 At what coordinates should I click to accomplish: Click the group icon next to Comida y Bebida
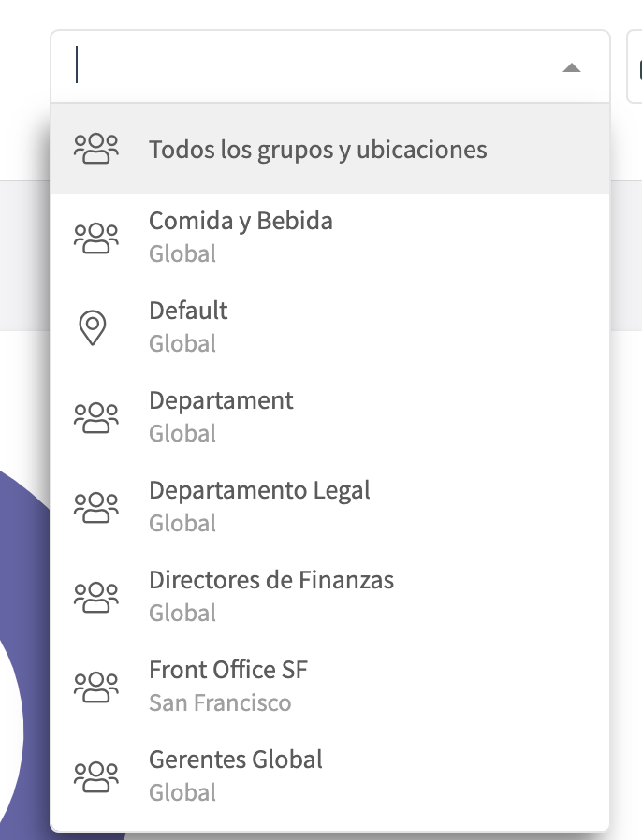[x=96, y=238]
